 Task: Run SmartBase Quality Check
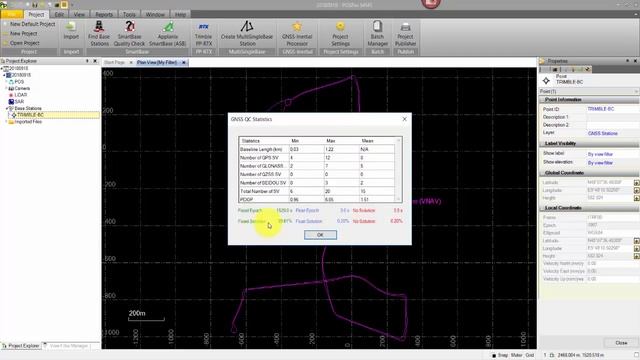tap(129, 33)
